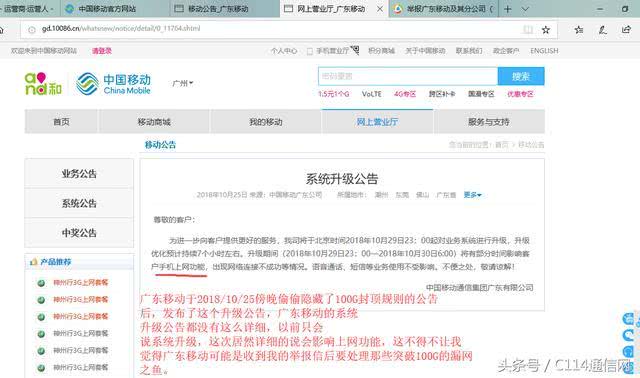The width and height of the screenshot is (640, 378).
Task: Click the phone icon beside 手机营业厅
Action: pos(310,51)
